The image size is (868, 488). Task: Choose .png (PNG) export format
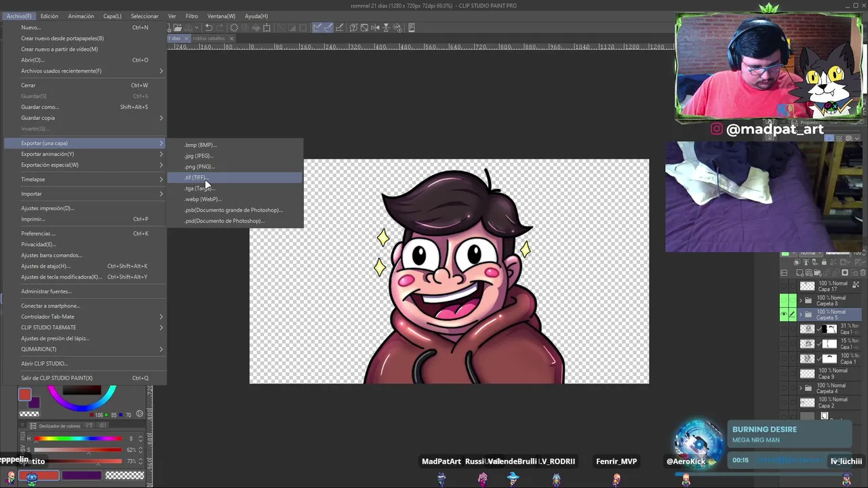235,167
